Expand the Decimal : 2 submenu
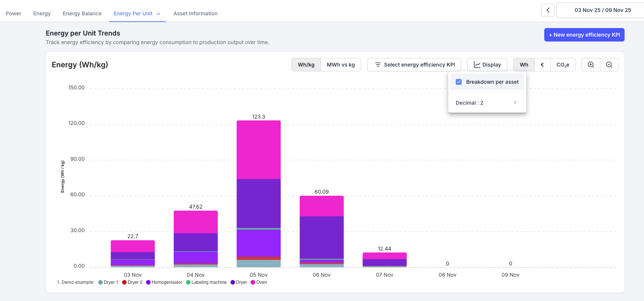This screenshot has width=644, height=301. coord(487,103)
